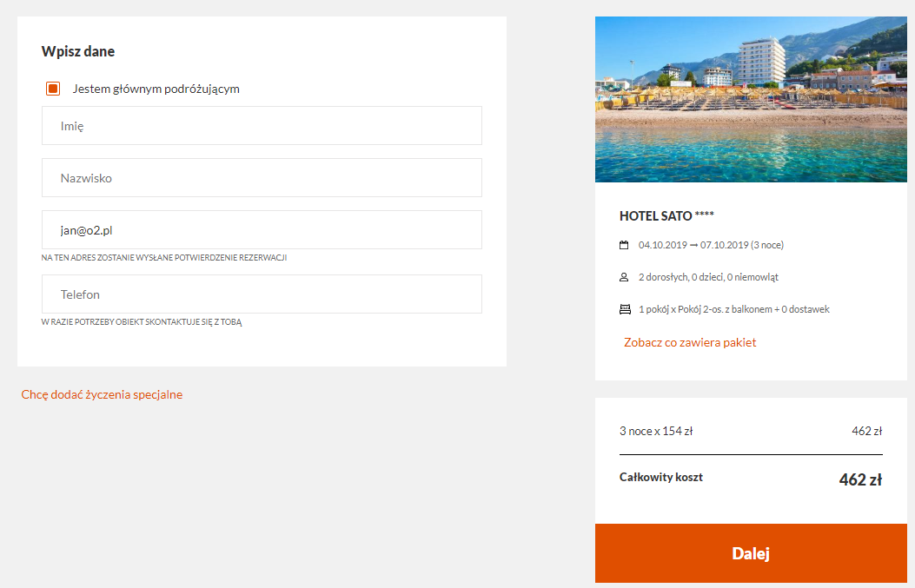Screen dimensions: 915x588
Task: Click the 'Wpisz dane' form heading
Action: [78, 51]
